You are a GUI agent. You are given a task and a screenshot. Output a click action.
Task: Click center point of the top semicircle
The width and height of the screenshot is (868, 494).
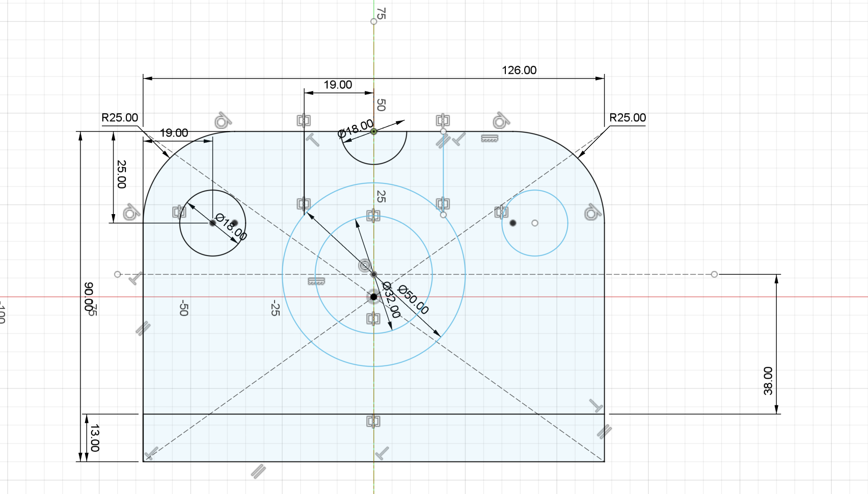(x=374, y=132)
